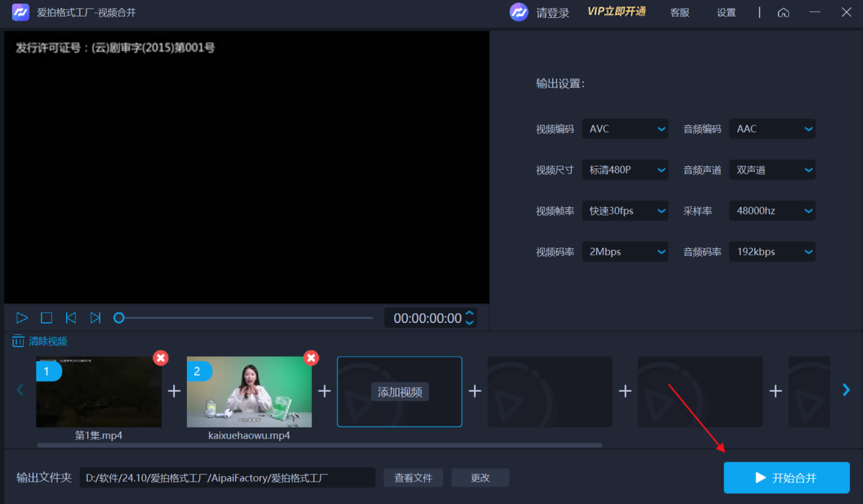Image resolution: width=863 pixels, height=504 pixels.
Task: Open the 音频码率 192kbps dropdown
Action: tap(772, 251)
